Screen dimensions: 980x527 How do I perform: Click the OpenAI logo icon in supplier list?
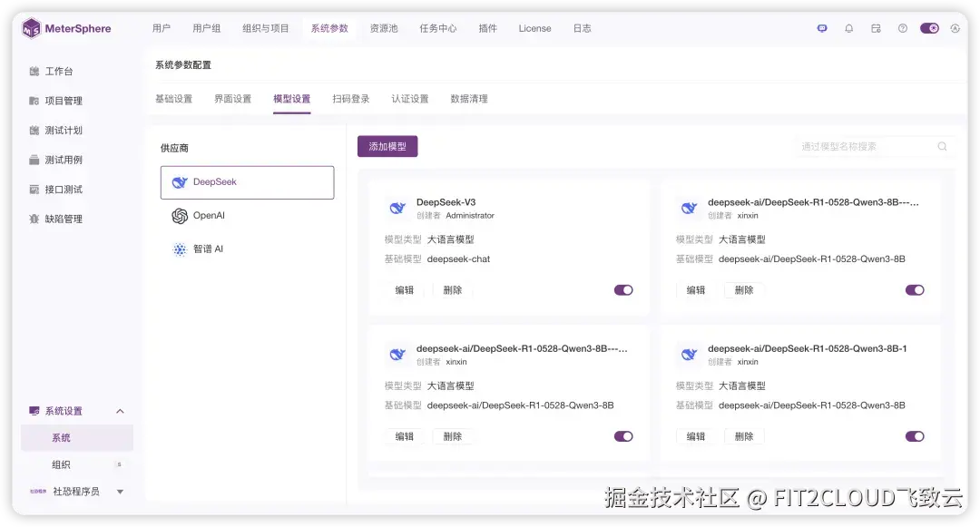pos(180,215)
